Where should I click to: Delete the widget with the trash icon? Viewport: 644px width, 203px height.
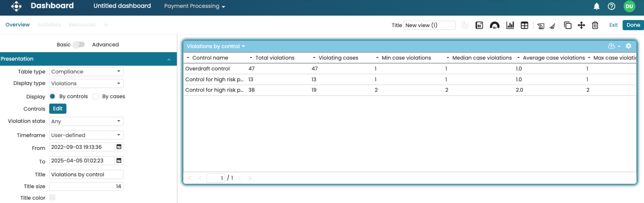pos(595,25)
